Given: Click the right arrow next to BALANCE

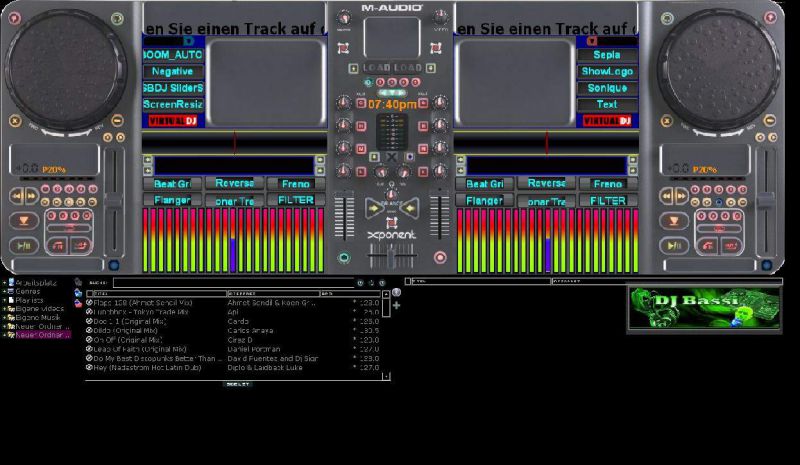Looking at the screenshot, I should (x=410, y=208).
